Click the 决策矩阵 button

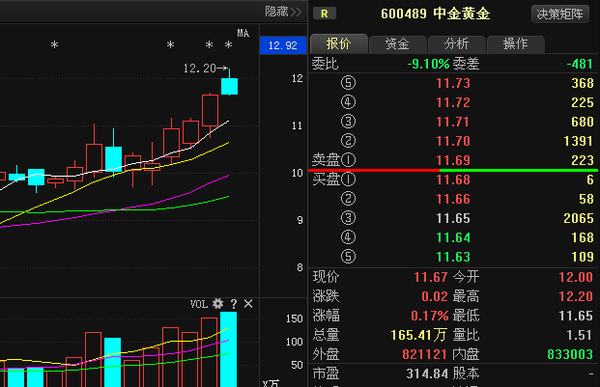point(560,14)
